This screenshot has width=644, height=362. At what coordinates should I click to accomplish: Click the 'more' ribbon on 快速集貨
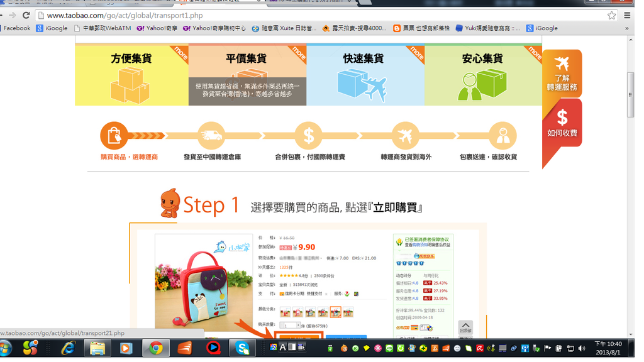416,53
